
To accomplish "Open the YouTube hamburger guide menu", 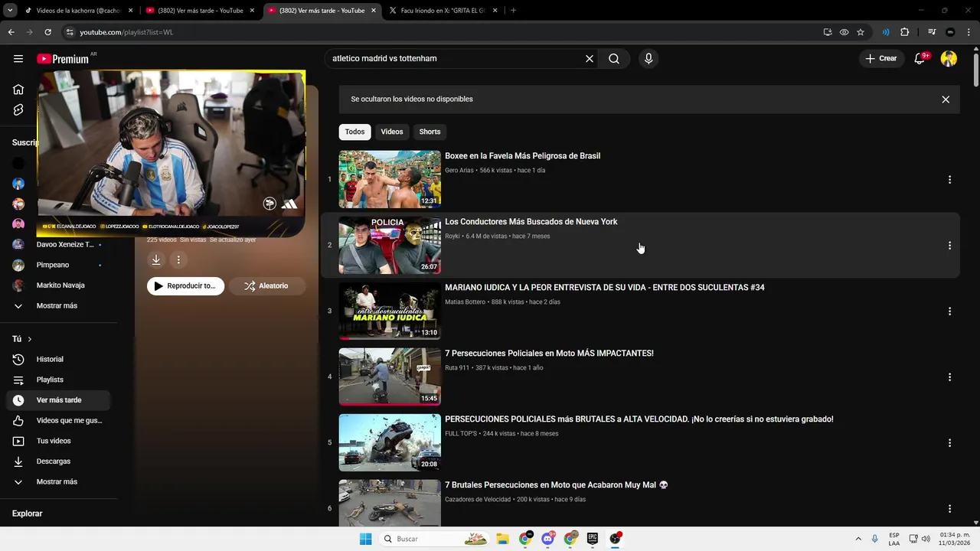I will (x=18, y=59).
